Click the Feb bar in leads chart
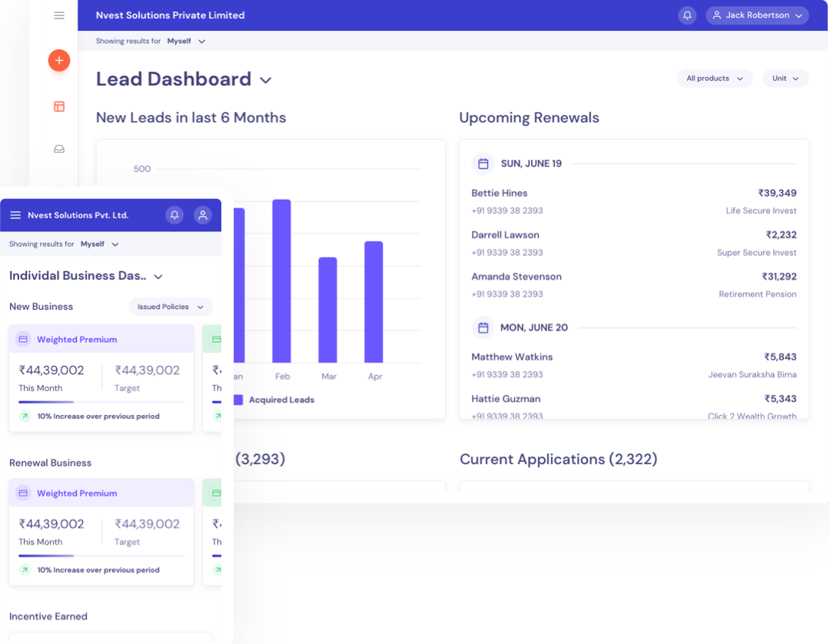Image resolution: width=830 pixels, height=644 pixels. click(x=282, y=281)
